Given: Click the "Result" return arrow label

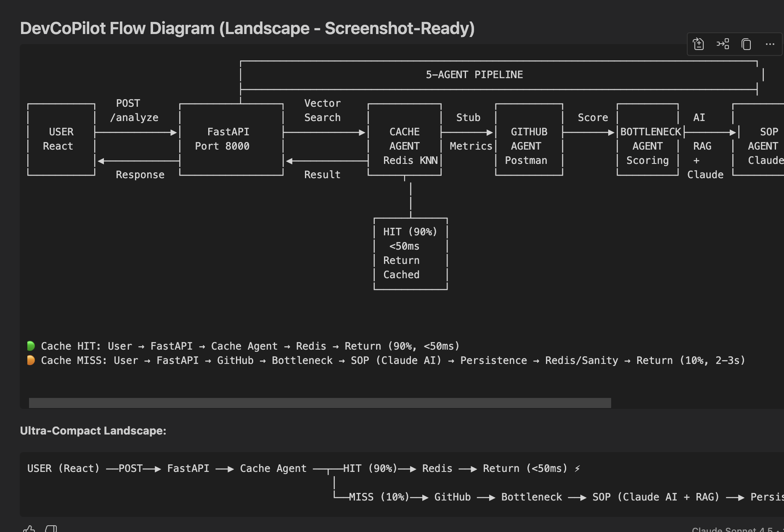Looking at the screenshot, I should (323, 175).
